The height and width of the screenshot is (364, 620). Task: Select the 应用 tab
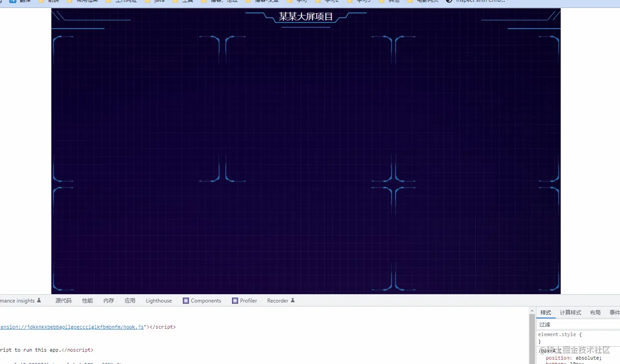[x=130, y=301]
